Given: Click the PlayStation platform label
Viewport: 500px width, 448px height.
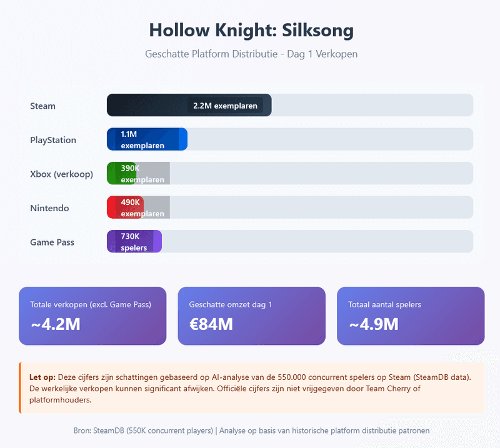Looking at the screenshot, I should pyautogui.click(x=53, y=140).
